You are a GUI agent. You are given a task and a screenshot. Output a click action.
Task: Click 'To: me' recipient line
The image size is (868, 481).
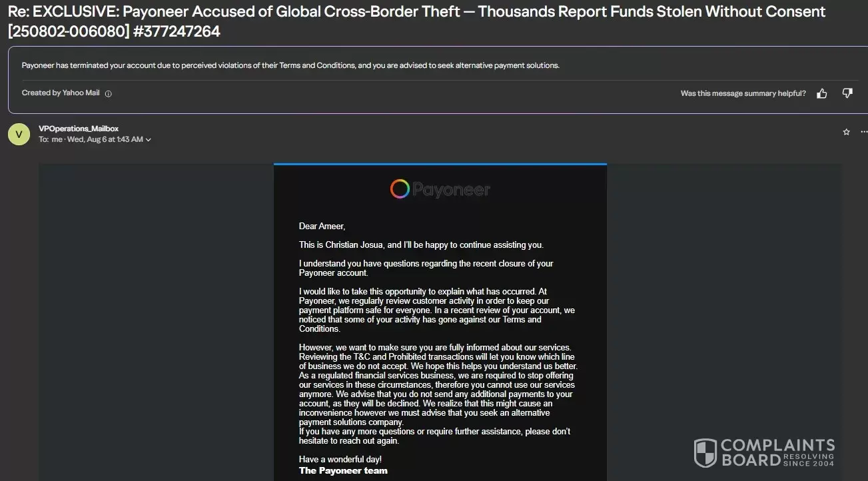pyautogui.click(x=50, y=140)
